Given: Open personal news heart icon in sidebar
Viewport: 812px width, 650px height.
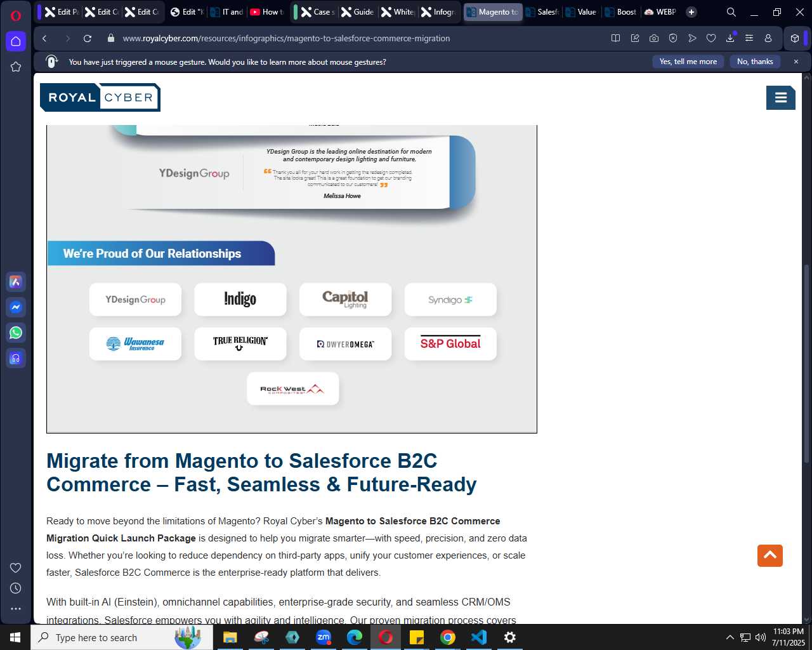Looking at the screenshot, I should pyautogui.click(x=16, y=567).
